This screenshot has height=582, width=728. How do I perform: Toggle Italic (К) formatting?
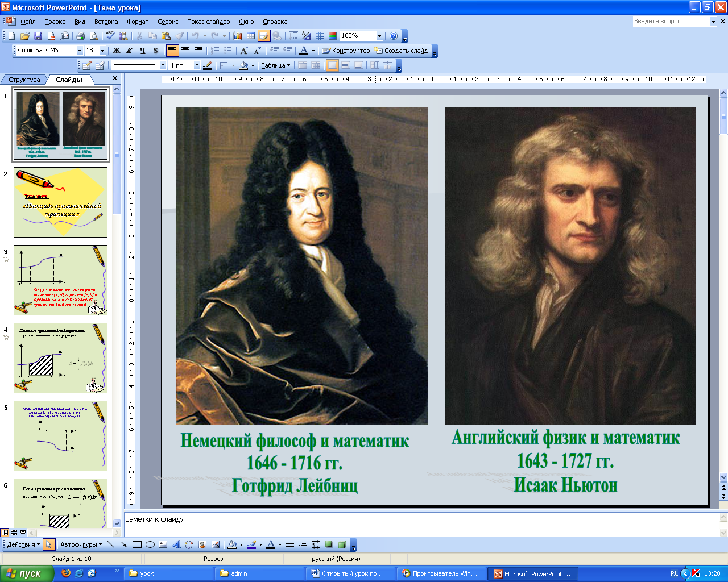(130, 51)
